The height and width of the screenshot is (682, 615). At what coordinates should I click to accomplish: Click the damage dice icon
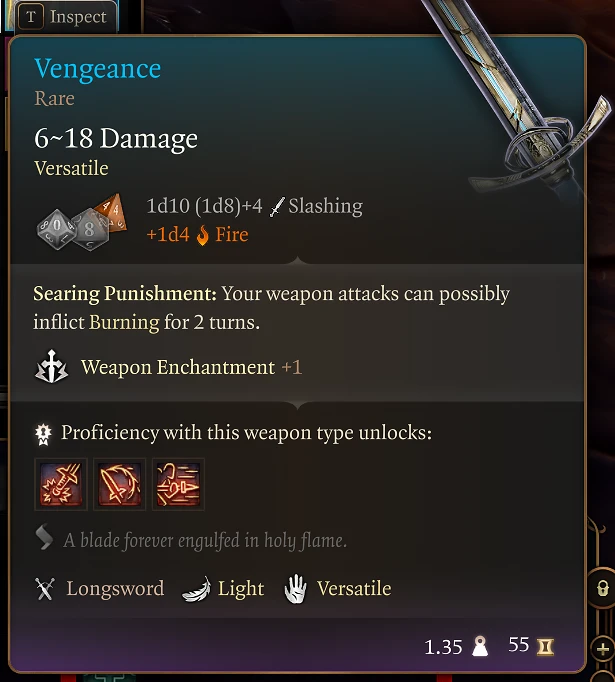(82, 222)
